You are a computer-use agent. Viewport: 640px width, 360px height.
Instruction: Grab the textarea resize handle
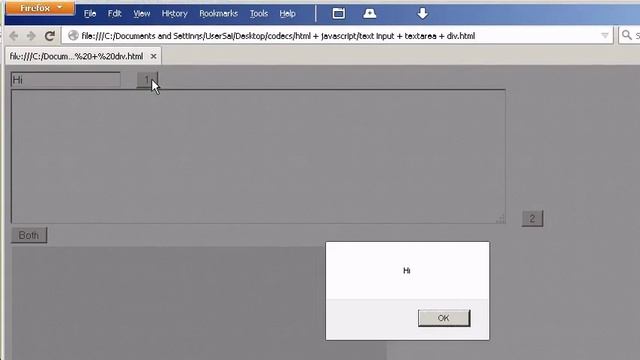click(x=500, y=219)
